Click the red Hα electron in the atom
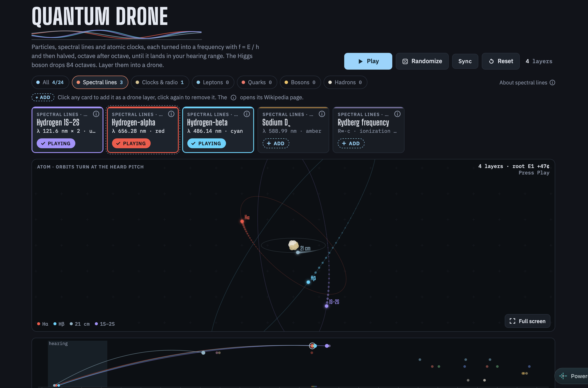 pos(242,221)
